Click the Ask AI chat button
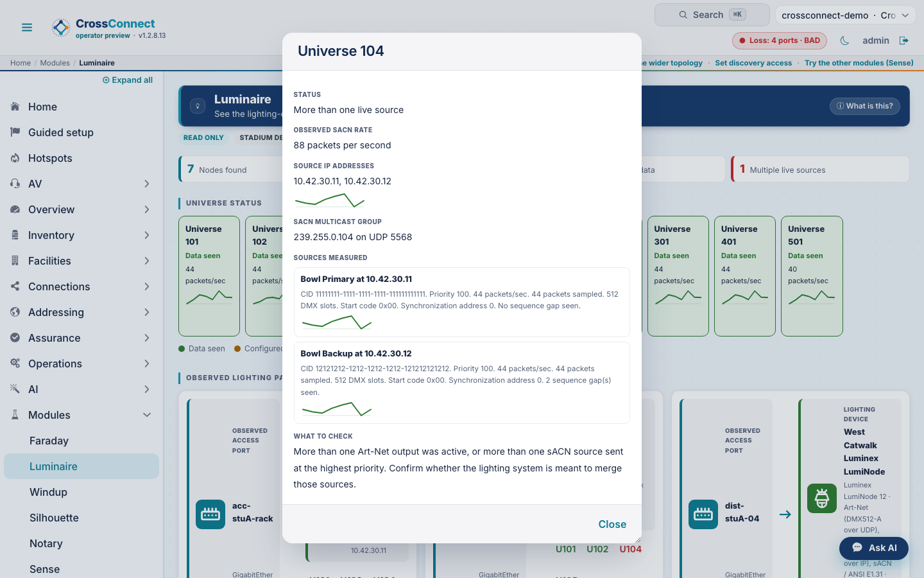This screenshot has width=924, height=578. click(x=874, y=548)
